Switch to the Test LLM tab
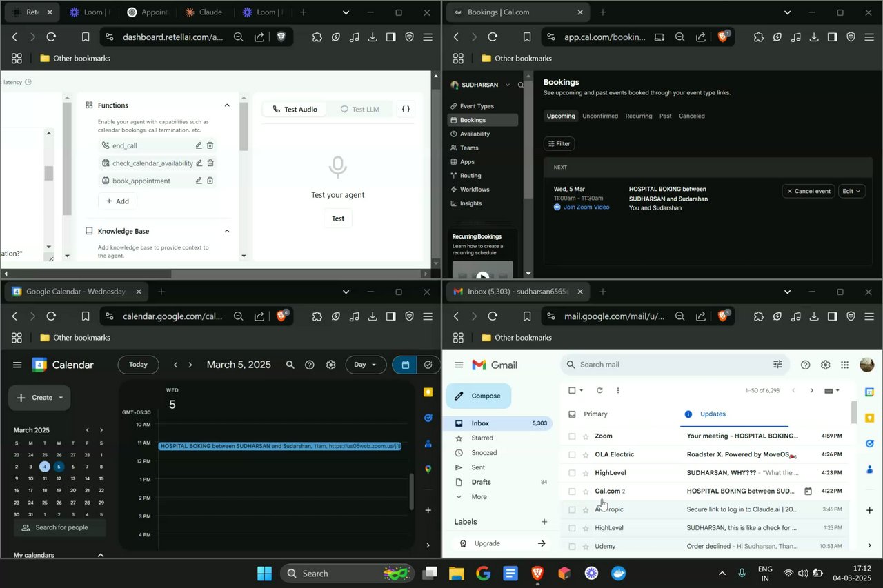Image resolution: width=883 pixels, height=588 pixels. click(360, 109)
